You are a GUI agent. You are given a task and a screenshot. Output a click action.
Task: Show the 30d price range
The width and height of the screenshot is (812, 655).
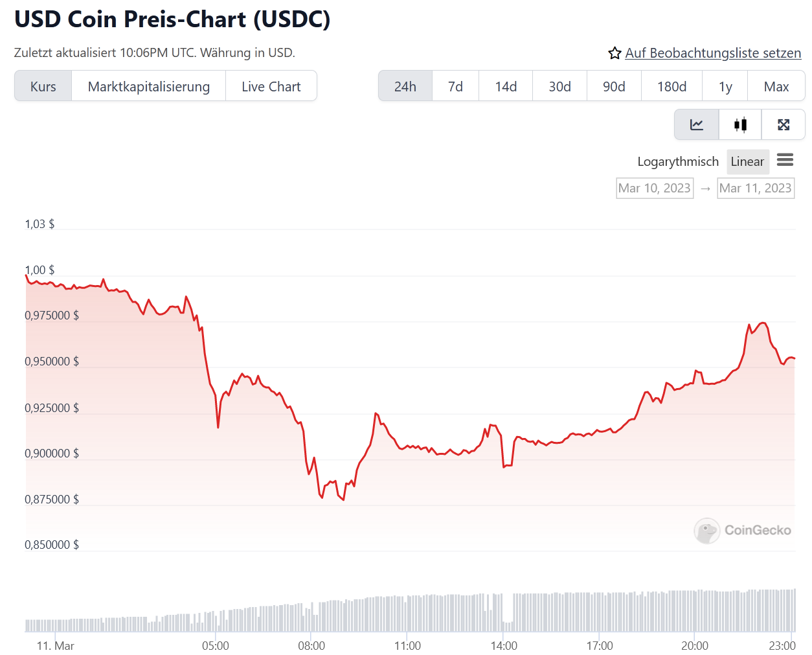(559, 86)
